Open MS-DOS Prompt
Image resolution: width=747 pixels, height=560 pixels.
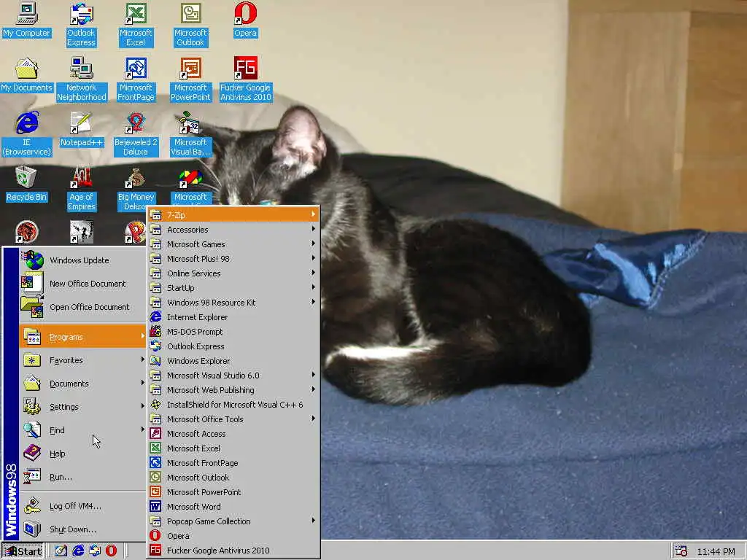tap(233, 332)
